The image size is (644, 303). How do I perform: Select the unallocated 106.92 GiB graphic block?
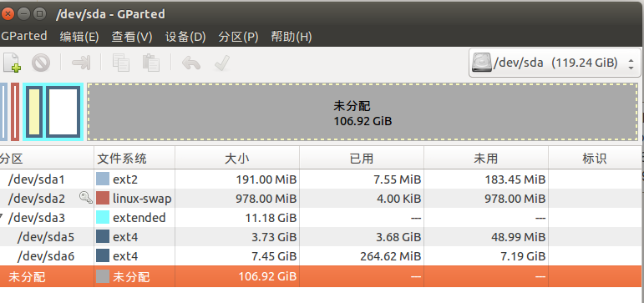363,112
